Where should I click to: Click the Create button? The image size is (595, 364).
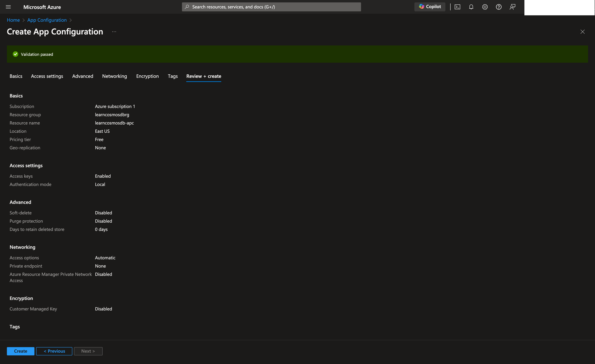[20, 351]
